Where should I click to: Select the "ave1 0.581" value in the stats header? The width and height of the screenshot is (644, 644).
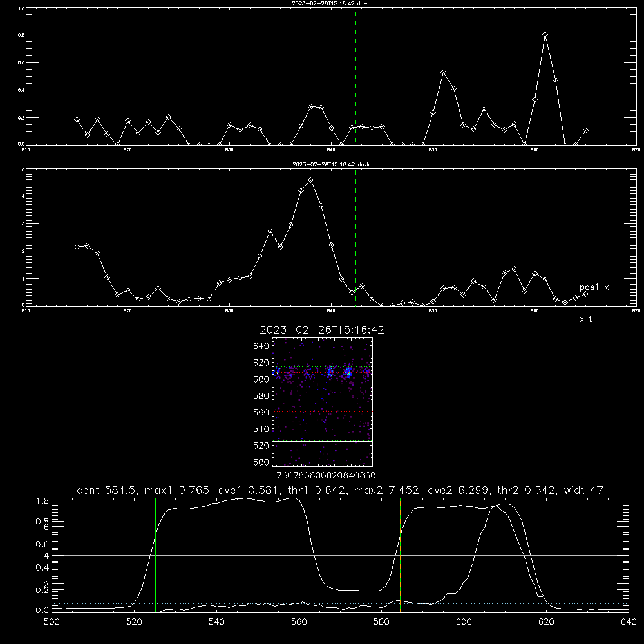coord(248,490)
